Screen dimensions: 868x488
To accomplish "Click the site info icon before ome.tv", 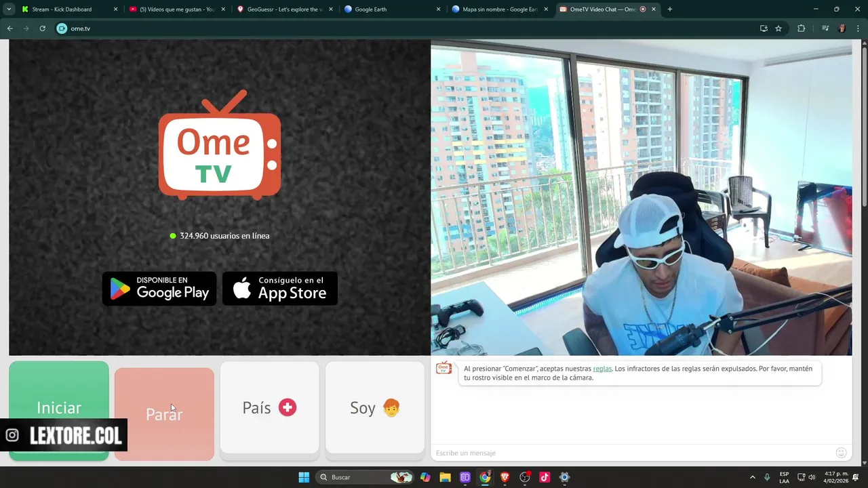I will pos(62,28).
